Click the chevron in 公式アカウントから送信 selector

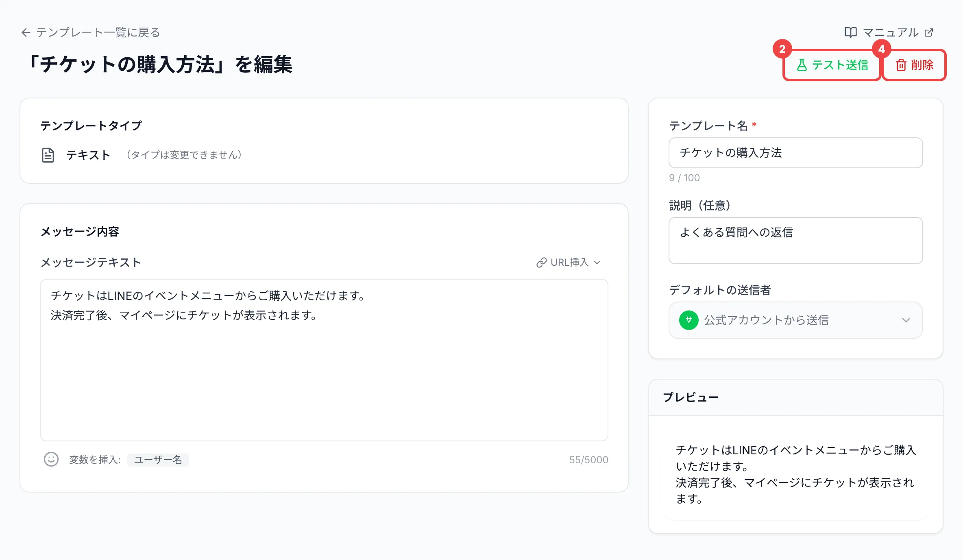pos(906,320)
